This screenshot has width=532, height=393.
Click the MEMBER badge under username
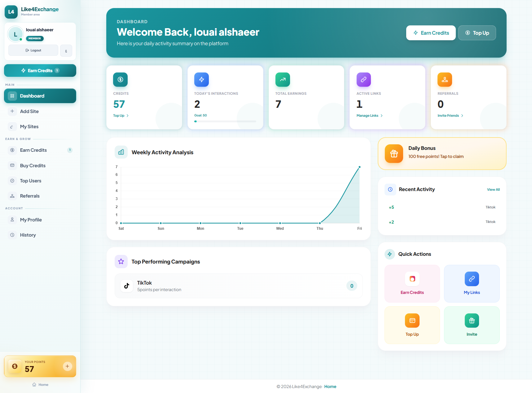[x=35, y=38]
